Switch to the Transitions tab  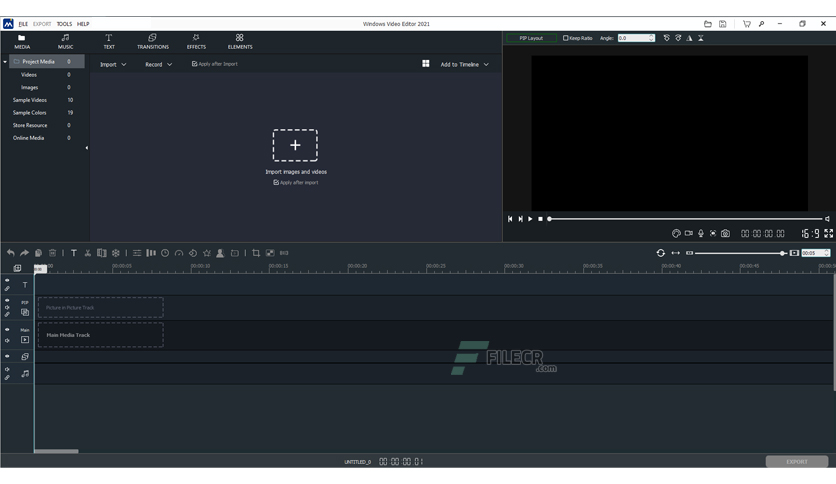tap(153, 41)
